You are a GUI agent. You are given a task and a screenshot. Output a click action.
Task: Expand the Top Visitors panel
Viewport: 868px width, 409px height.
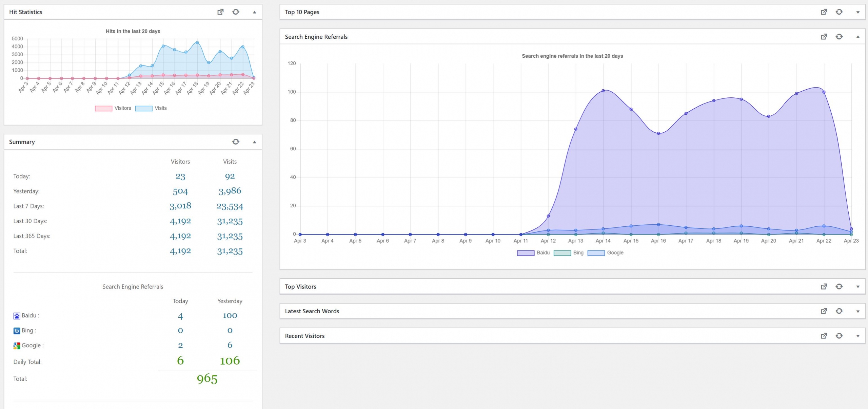pyautogui.click(x=858, y=287)
